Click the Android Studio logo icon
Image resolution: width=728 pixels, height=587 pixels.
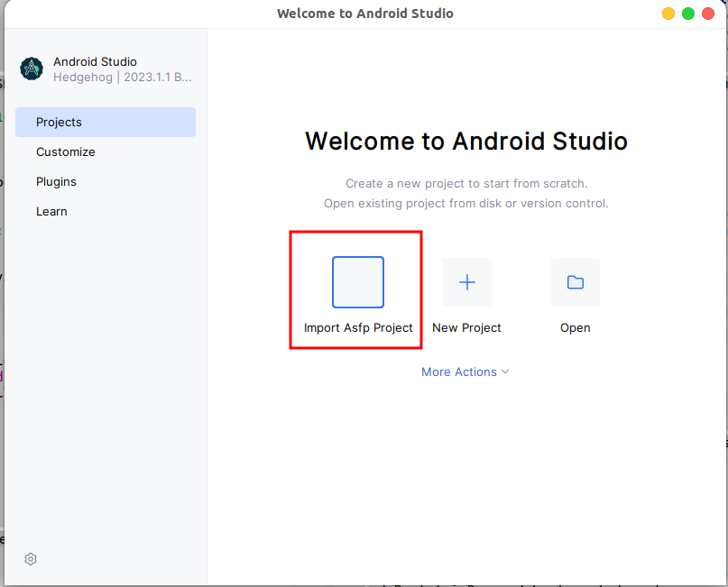click(32, 69)
